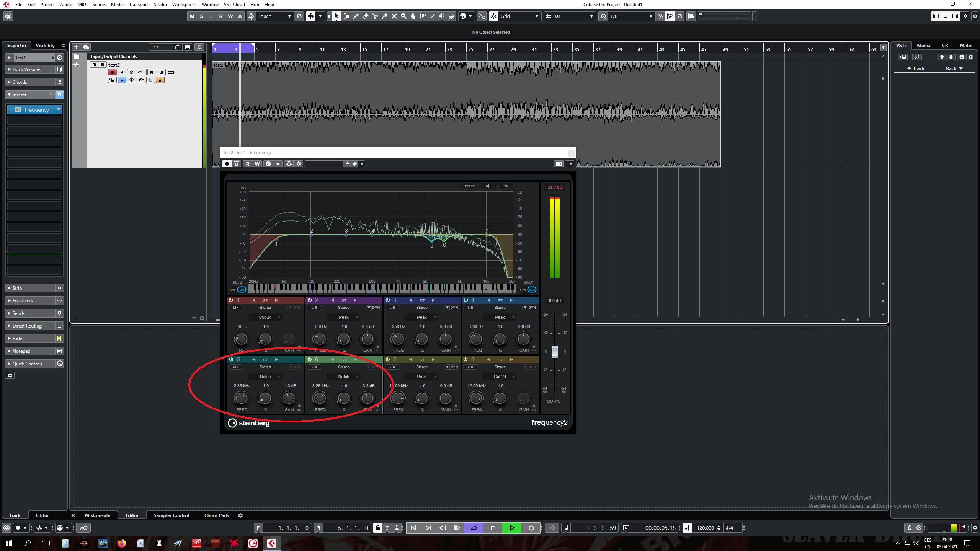Toggle the Cycle loop button

coord(474,528)
